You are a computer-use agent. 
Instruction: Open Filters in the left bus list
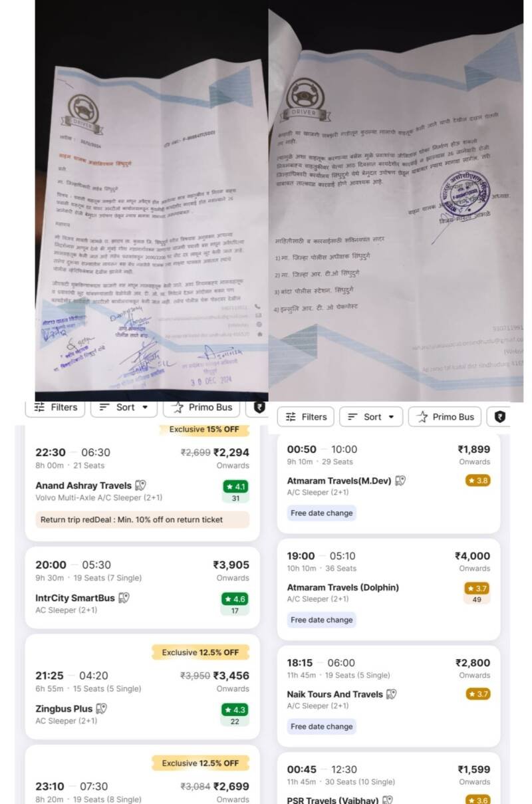[55, 407]
